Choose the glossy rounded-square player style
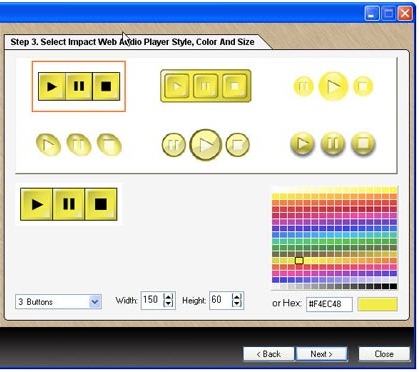Viewport: 419px width, 372px height. tap(206, 86)
